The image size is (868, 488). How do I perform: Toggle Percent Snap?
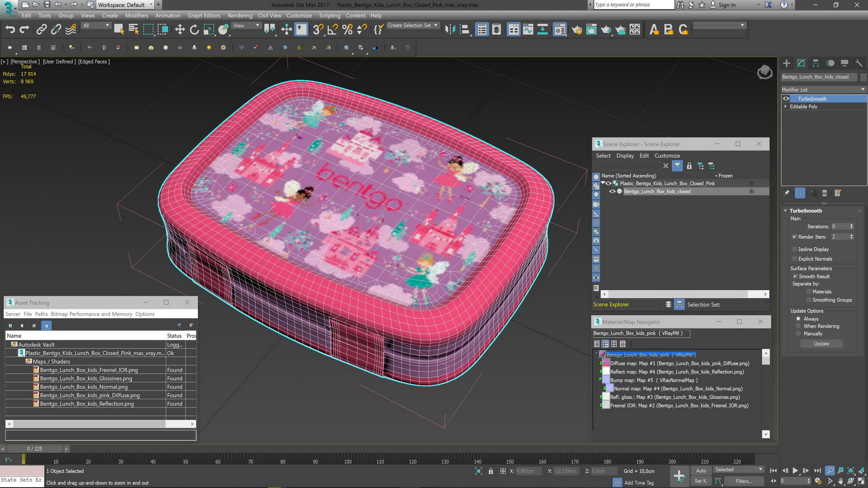coord(347,30)
